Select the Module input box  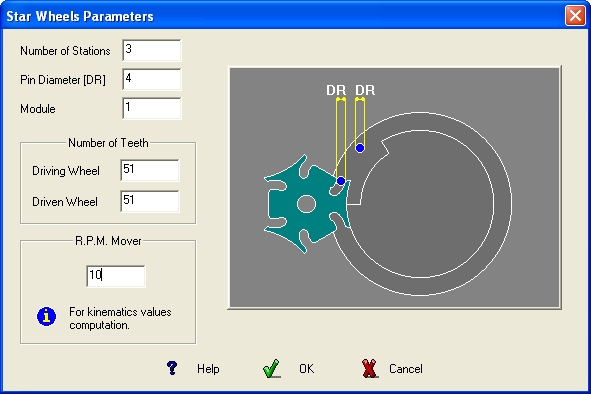click(152, 108)
